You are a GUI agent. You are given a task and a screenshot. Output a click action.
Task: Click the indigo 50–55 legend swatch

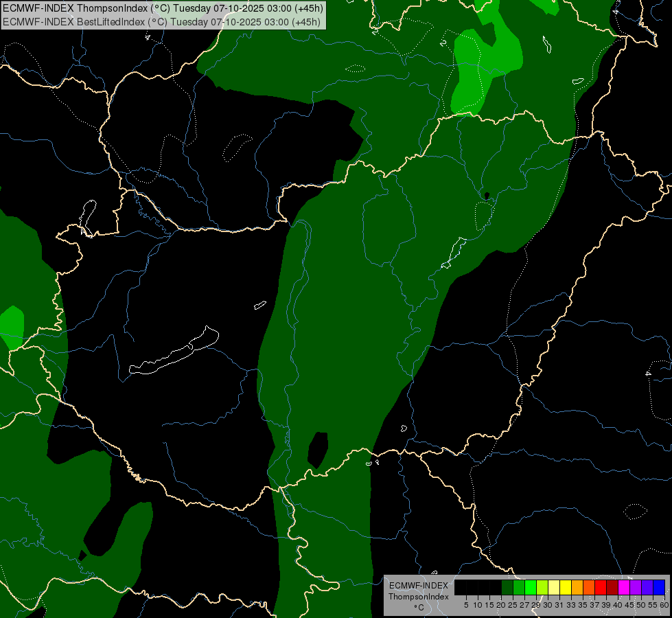(x=647, y=587)
